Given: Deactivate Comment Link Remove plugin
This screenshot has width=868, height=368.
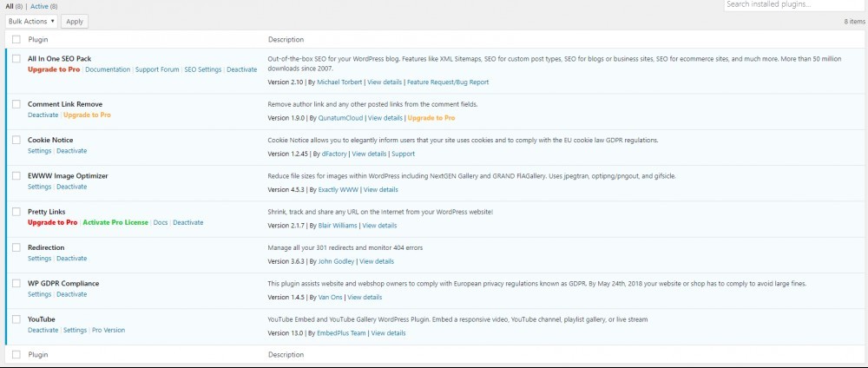Looking at the screenshot, I should (43, 115).
